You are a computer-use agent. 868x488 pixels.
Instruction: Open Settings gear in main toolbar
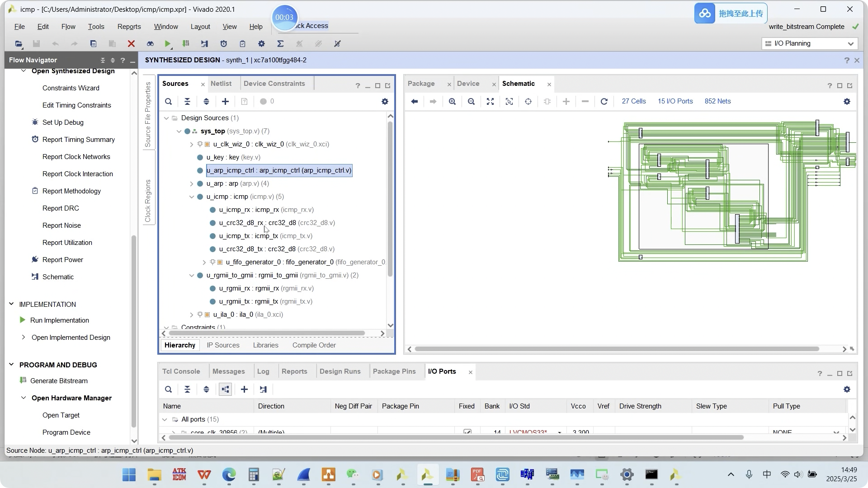point(261,44)
